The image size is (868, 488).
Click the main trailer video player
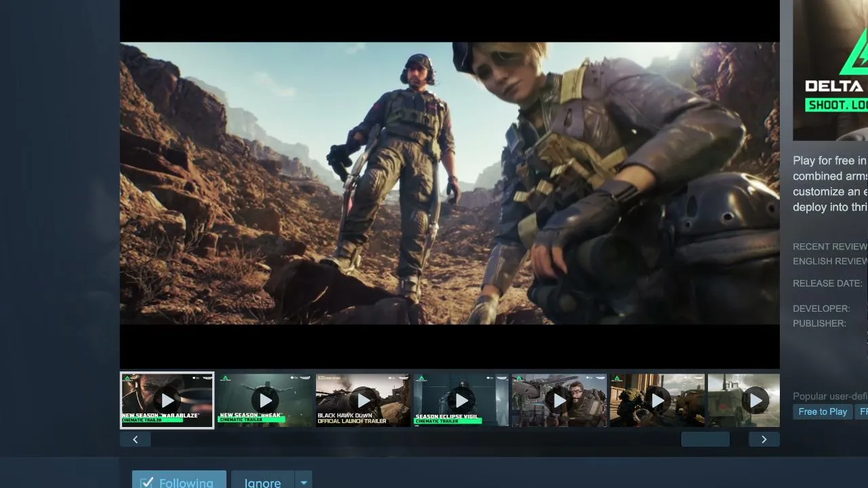pos(450,184)
